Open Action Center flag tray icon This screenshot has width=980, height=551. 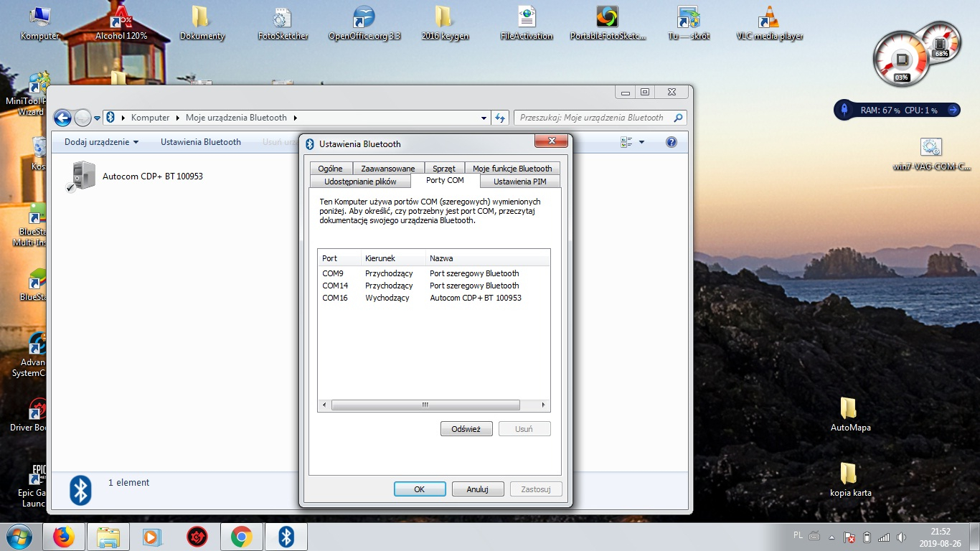tap(849, 537)
